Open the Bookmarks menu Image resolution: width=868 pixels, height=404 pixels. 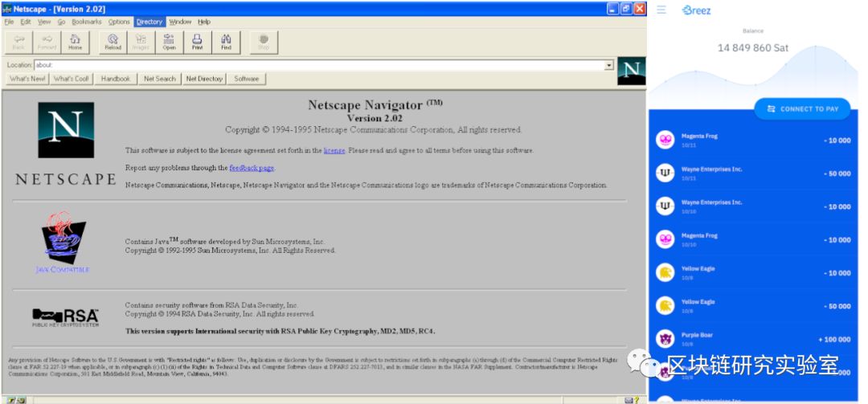pyautogui.click(x=86, y=22)
